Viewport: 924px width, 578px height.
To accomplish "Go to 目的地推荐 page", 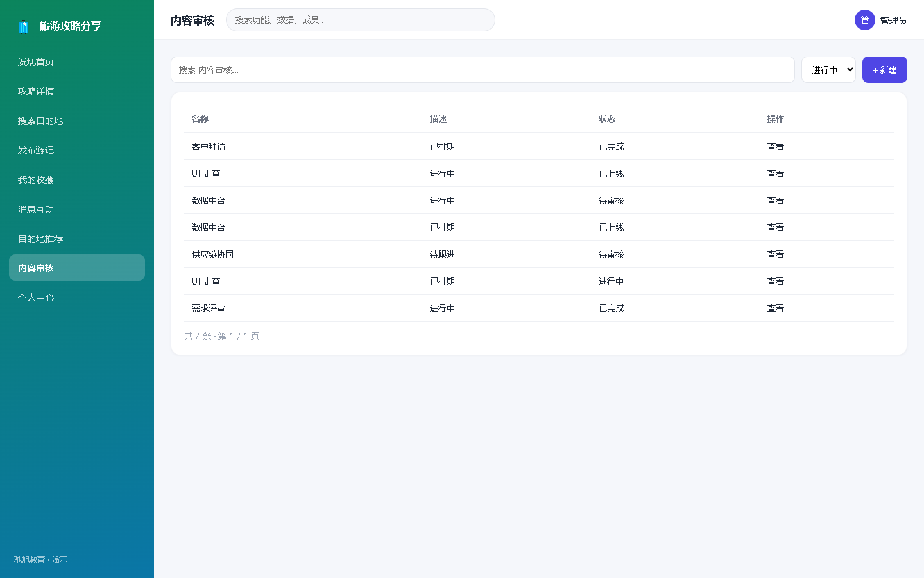I will [x=77, y=239].
